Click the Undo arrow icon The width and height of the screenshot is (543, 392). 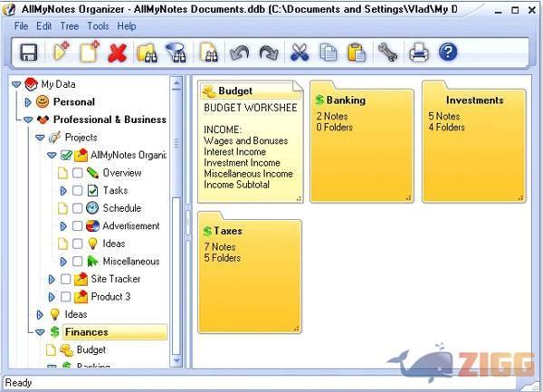239,53
